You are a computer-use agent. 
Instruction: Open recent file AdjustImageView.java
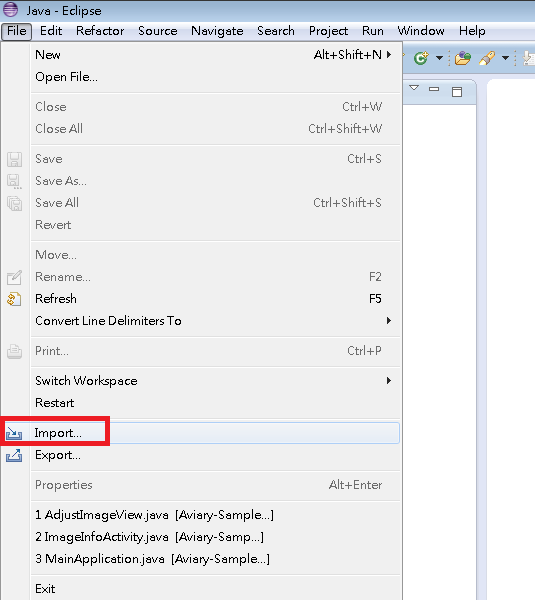(215, 515)
